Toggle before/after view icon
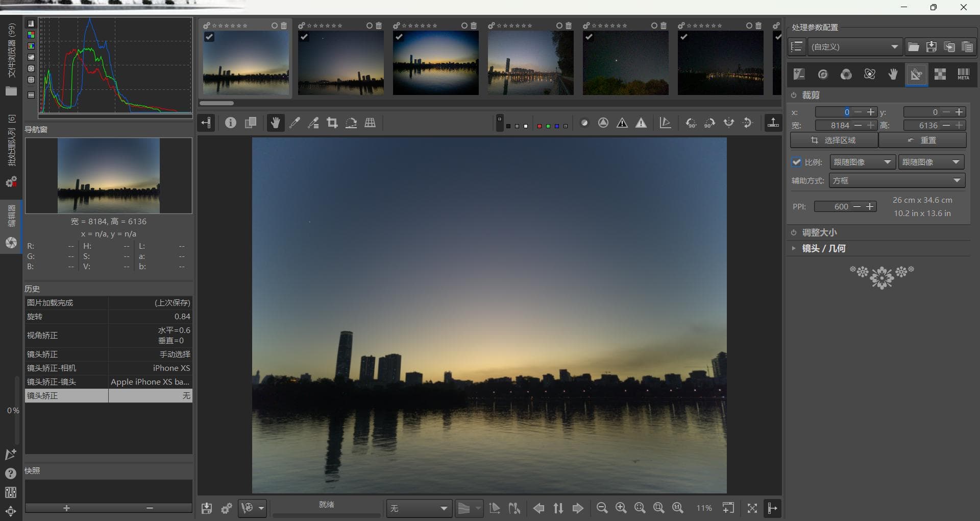This screenshot has height=521, width=980. (x=251, y=123)
